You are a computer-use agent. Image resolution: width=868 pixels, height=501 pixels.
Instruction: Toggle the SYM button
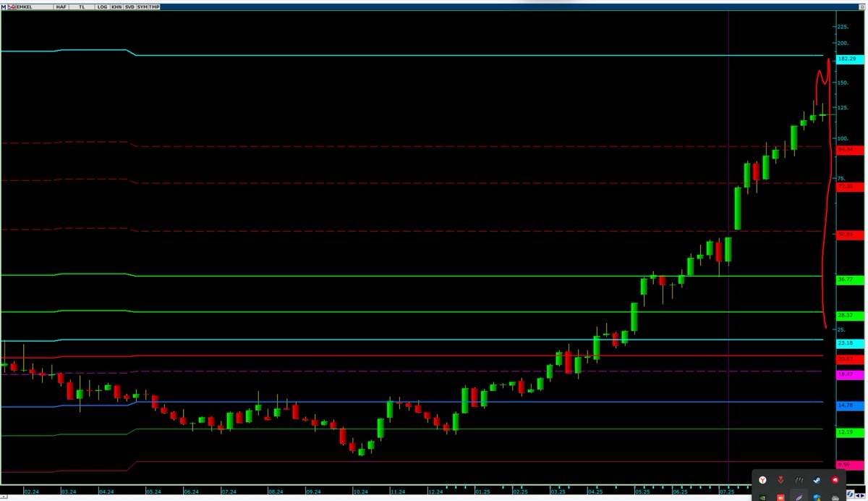click(142, 7)
